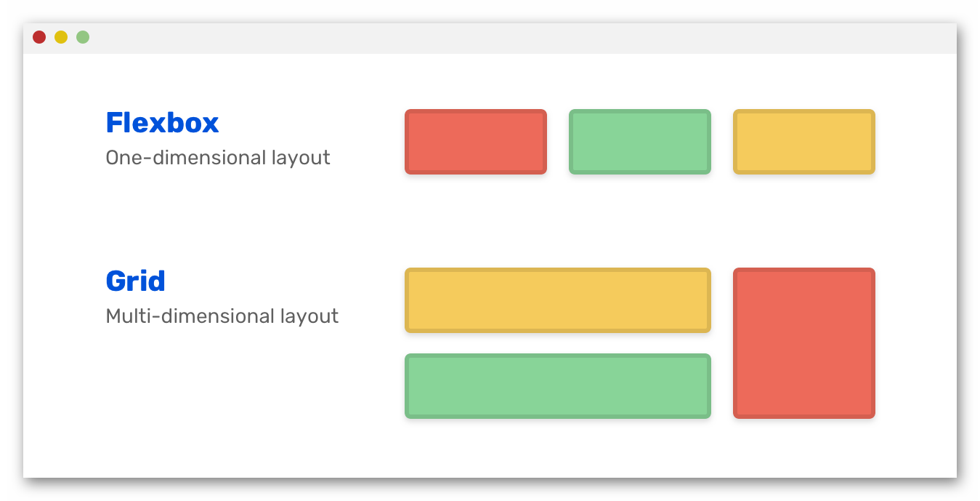This screenshot has height=501, width=980.
Task: Click the blue Grid heading
Action: pyautogui.click(x=136, y=281)
